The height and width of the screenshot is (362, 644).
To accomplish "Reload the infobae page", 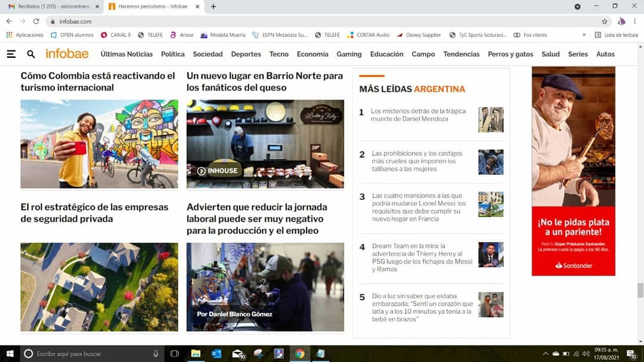I will click(x=36, y=21).
